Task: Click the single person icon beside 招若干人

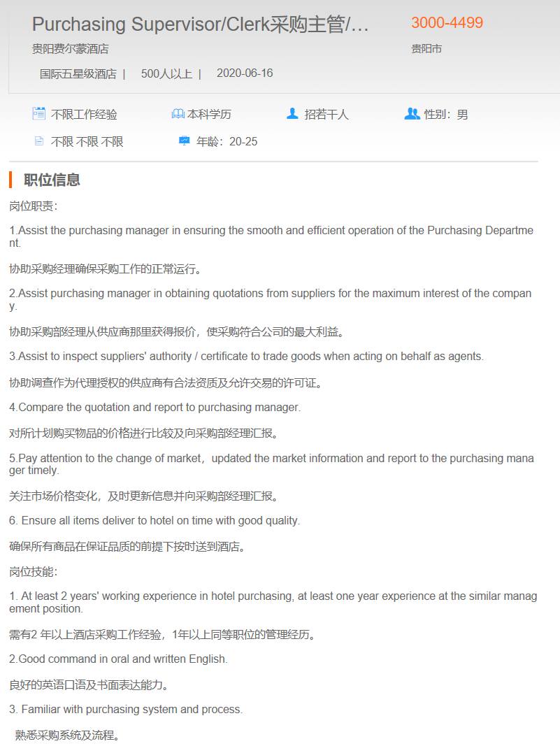Action: click(292, 113)
